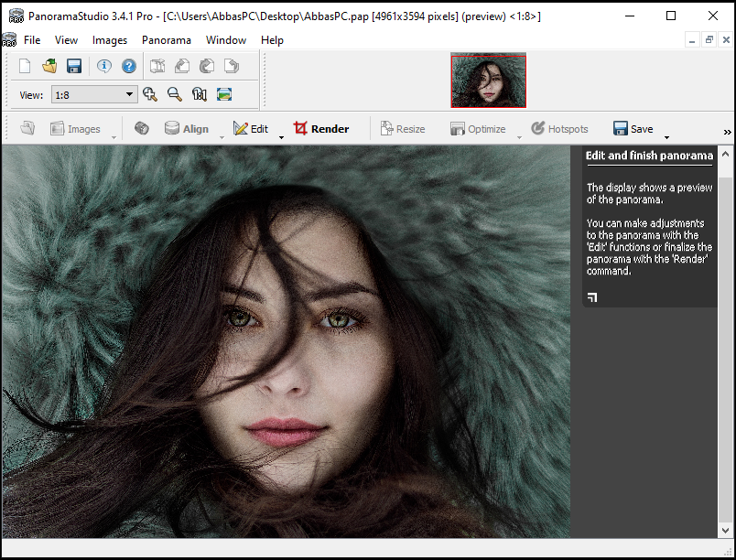Click the Images toolbar button

pos(75,128)
